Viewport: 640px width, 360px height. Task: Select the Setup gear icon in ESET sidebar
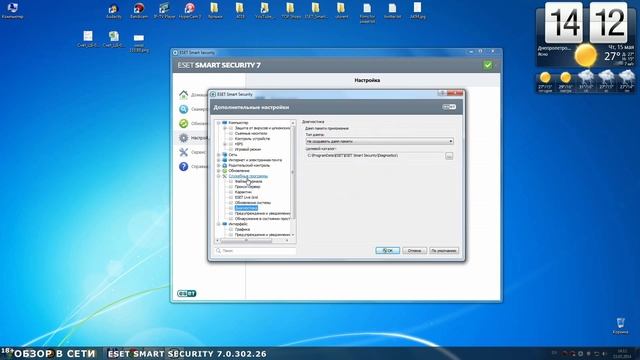(x=183, y=138)
